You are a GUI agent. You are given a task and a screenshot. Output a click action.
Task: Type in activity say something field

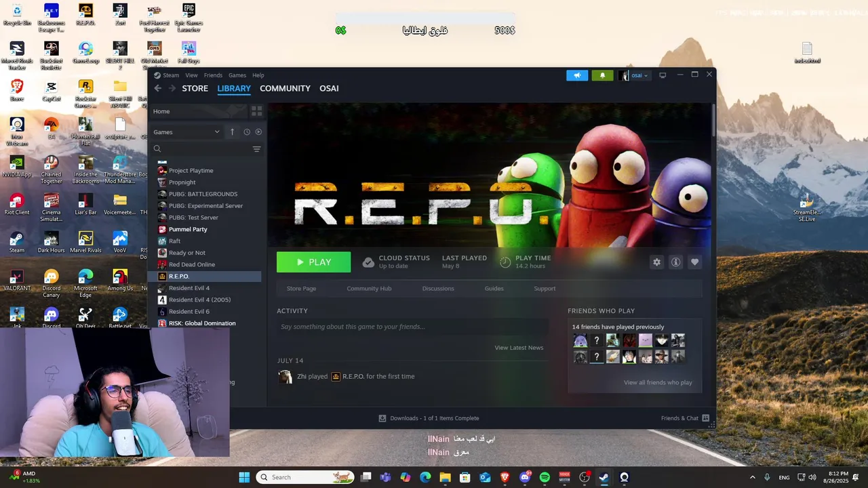[412, 327]
